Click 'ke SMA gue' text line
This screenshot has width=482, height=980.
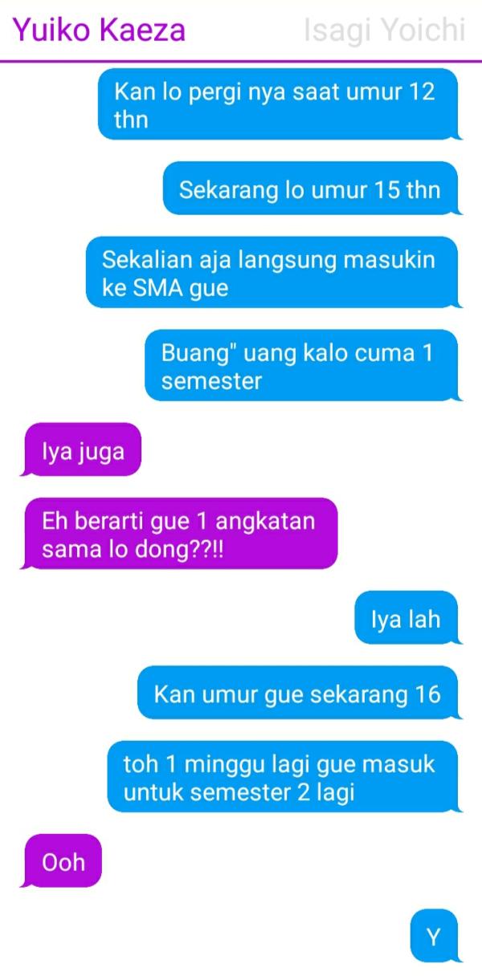[165, 289]
